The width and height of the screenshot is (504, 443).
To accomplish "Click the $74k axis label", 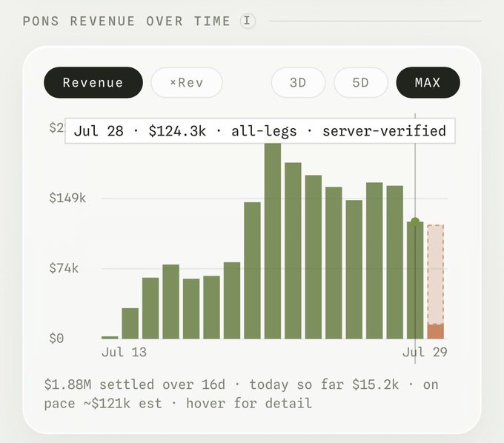I will coord(64,268).
